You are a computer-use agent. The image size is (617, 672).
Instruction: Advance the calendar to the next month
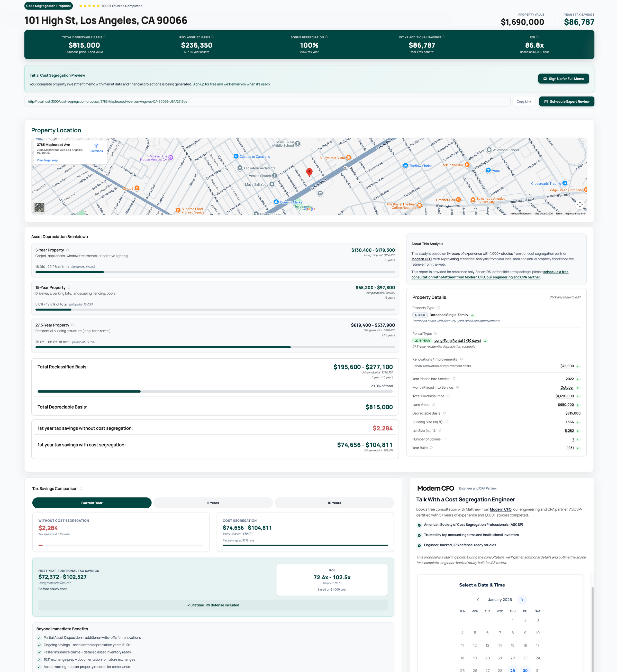coord(522,600)
